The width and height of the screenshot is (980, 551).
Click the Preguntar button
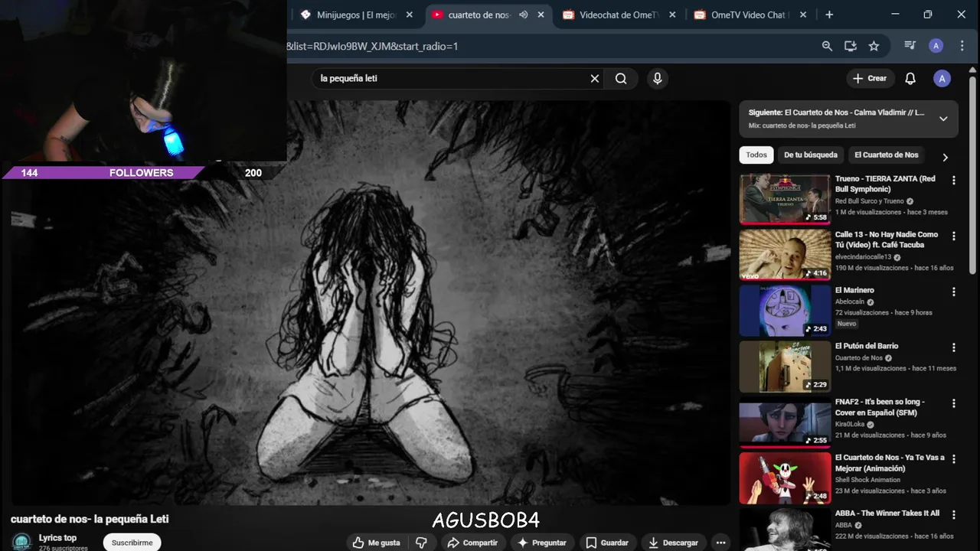point(541,543)
